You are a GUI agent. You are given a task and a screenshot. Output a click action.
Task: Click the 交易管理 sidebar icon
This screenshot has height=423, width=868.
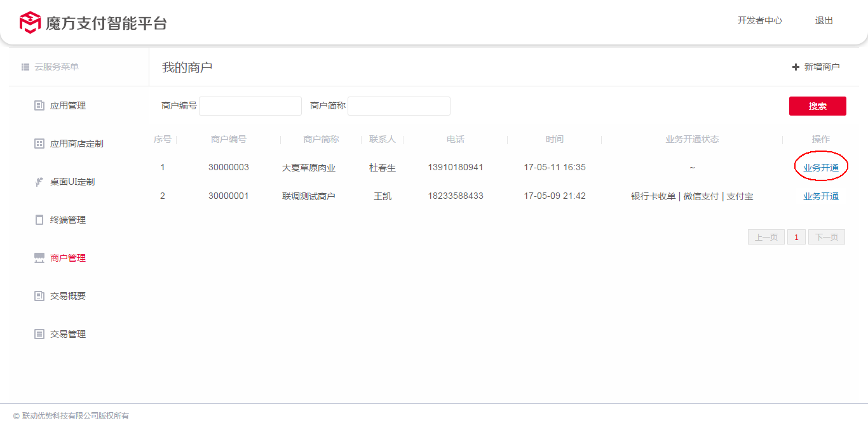click(x=39, y=334)
